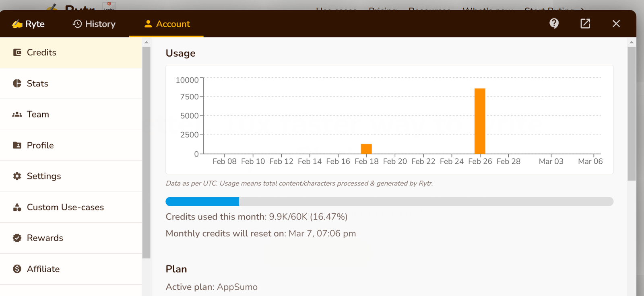
Task: Click the Feb 22 axis label
Action: point(423,161)
